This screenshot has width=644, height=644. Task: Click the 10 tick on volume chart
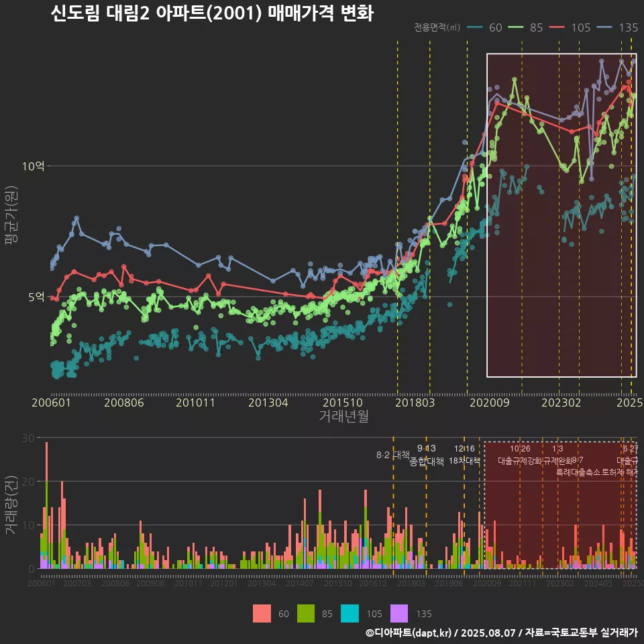pyautogui.click(x=28, y=525)
